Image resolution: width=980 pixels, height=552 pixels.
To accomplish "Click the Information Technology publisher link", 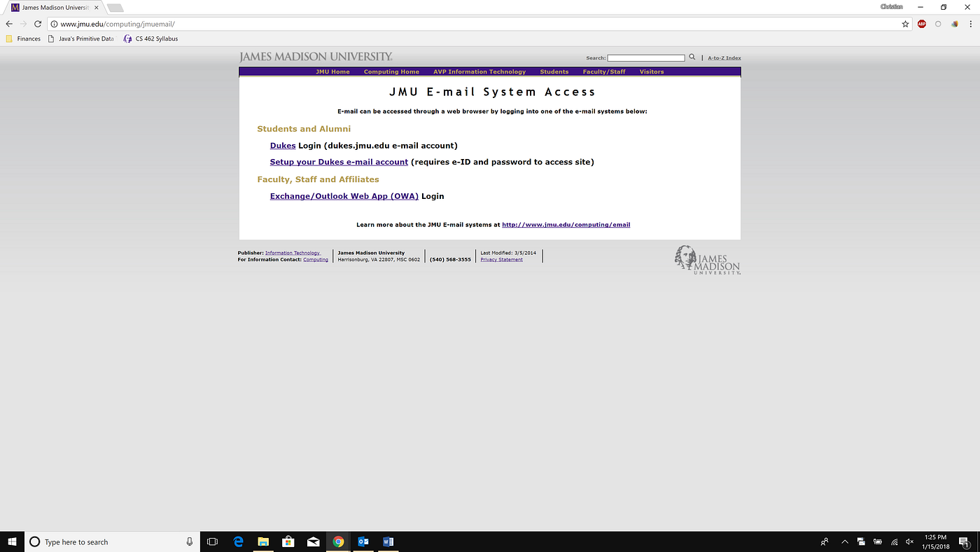I will pyautogui.click(x=293, y=253).
